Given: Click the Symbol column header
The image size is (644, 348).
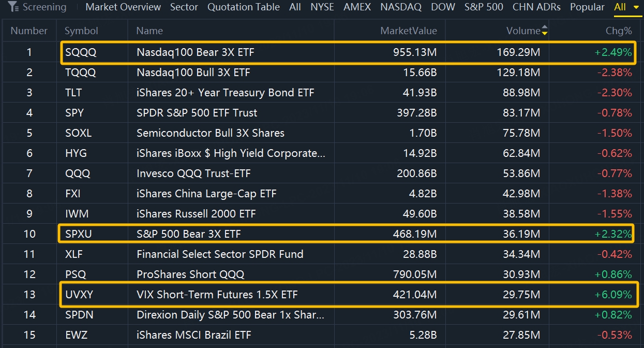Looking at the screenshot, I should [x=81, y=31].
